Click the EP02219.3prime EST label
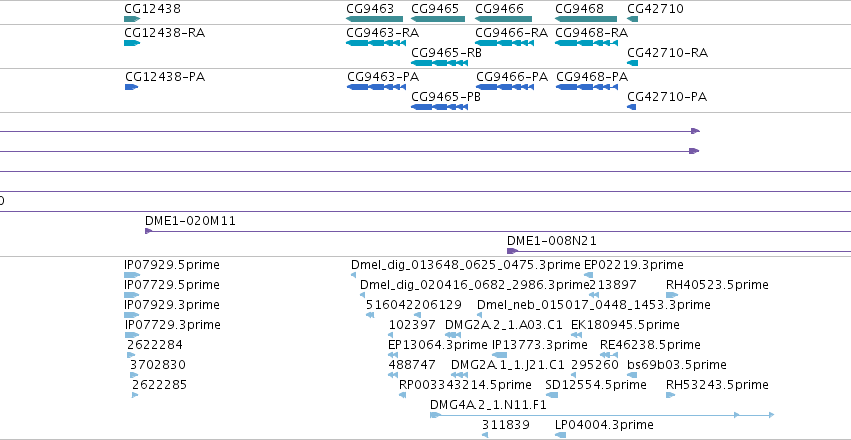The height and width of the screenshot is (440, 851). [634, 265]
